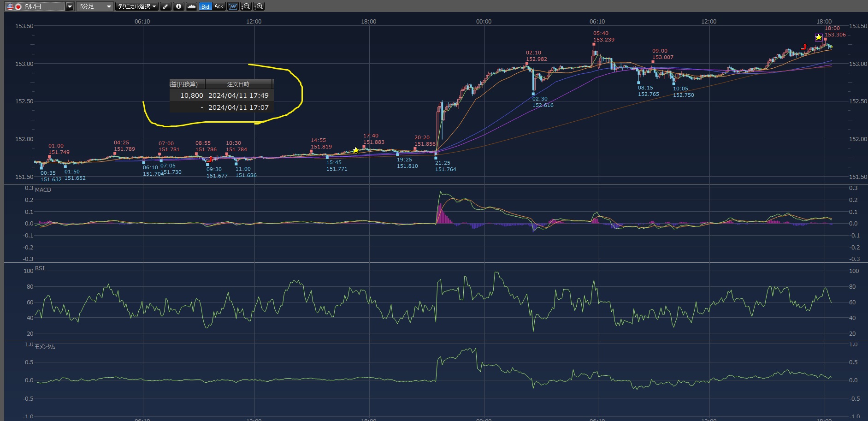The height and width of the screenshot is (421, 868).
Task: Click the vertical zoom in magnifier
Action: pos(259,6)
